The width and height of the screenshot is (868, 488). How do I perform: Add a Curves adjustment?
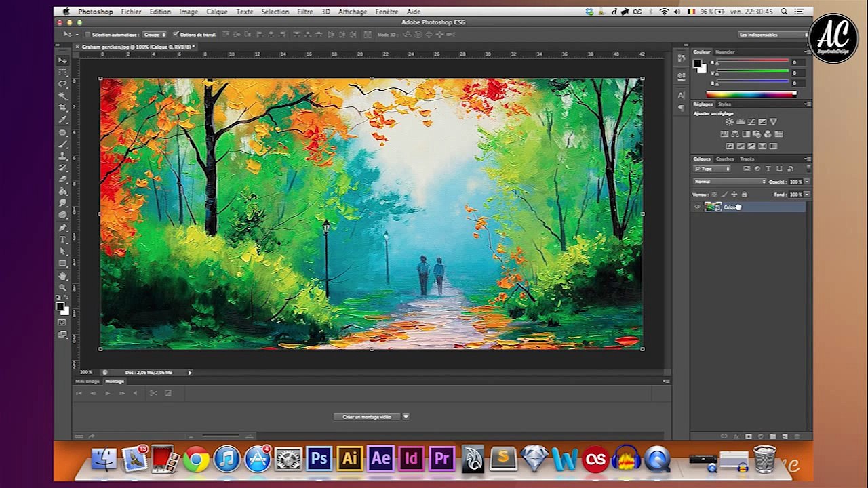(751, 122)
